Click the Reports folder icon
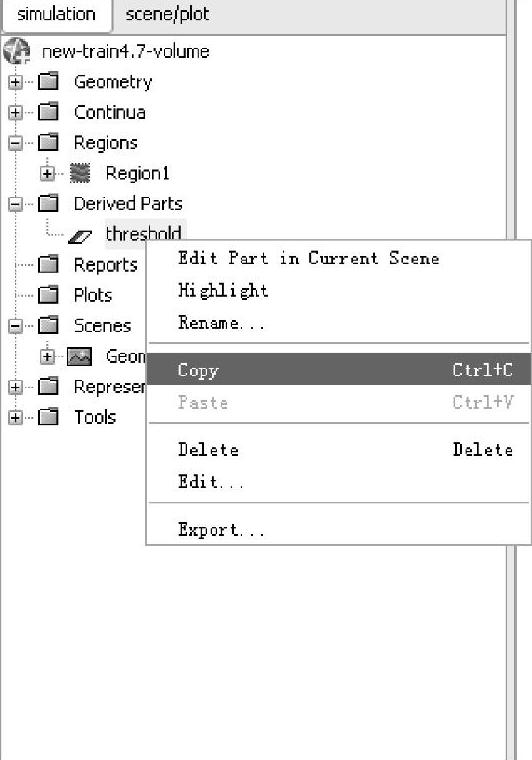This screenshot has height=760, width=532. [x=48, y=265]
